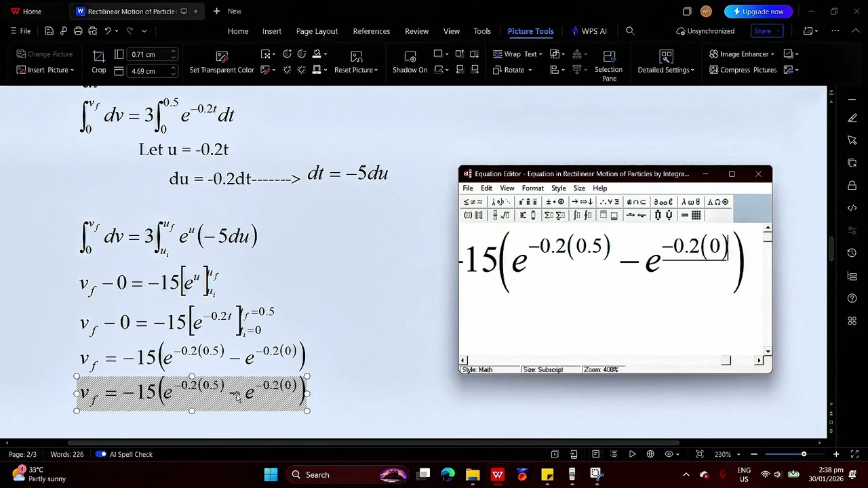Open set theory symbols (∉ ∩ ⊂) palette
The image size is (868, 488).
[636, 202]
